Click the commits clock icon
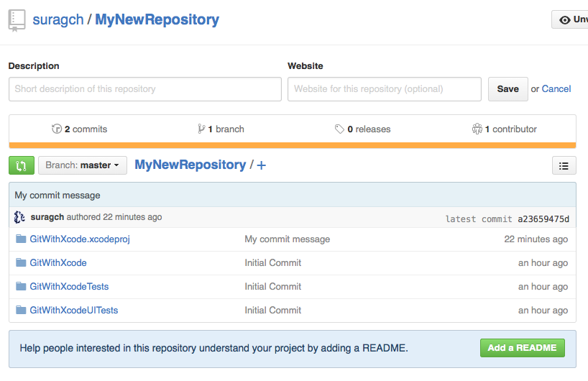The width and height of the screenshot is (588, 381). [57, 129]
